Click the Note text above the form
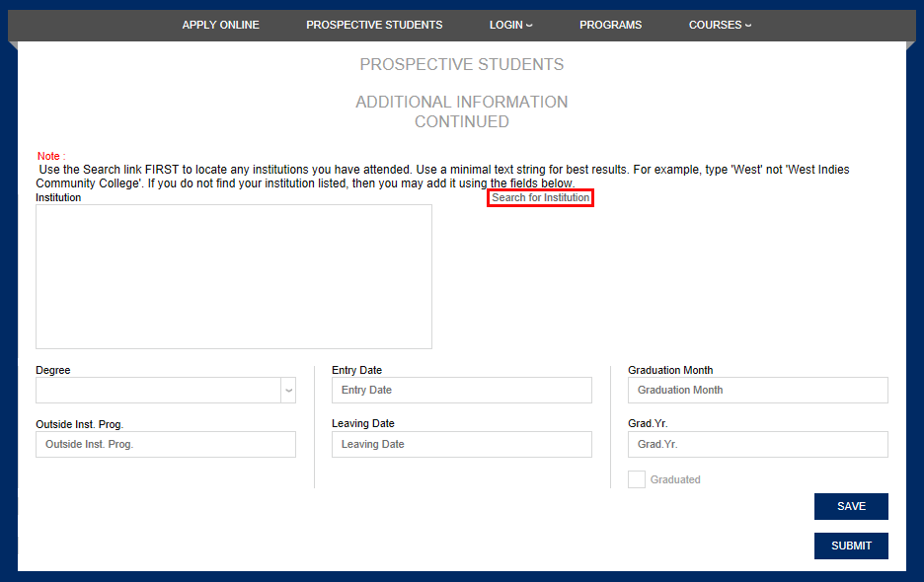Screen dimensions: 924x582 [x=48, y=156]
